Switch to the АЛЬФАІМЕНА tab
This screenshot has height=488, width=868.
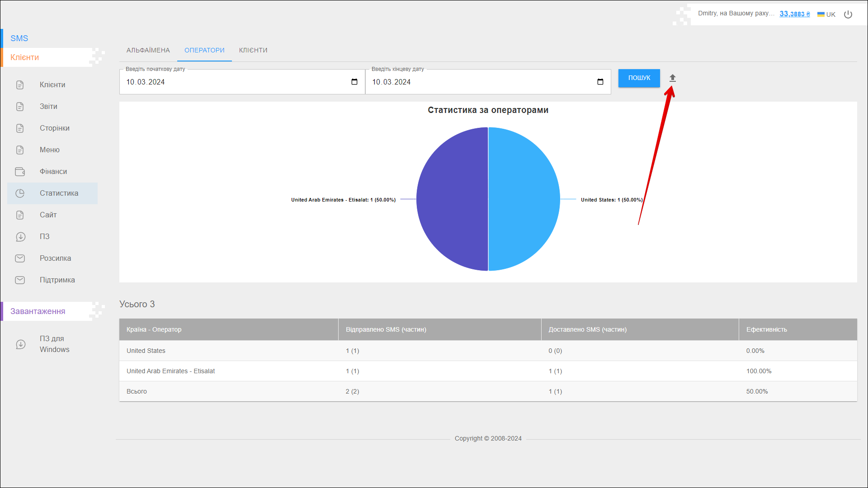148,50
